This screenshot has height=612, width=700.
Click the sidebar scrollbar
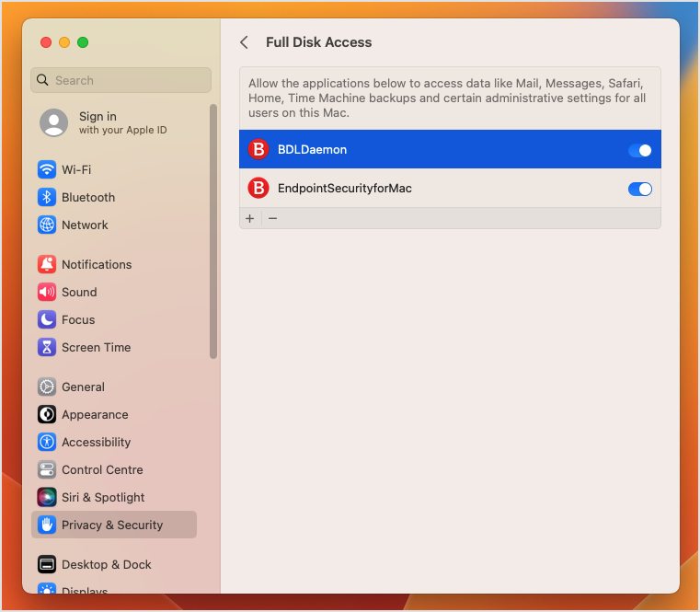213,231
